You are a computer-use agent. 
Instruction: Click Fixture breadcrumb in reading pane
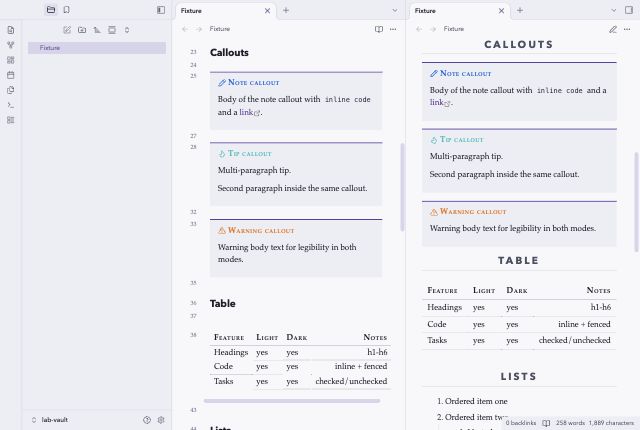pyautogui.click(x=454, y=29)
